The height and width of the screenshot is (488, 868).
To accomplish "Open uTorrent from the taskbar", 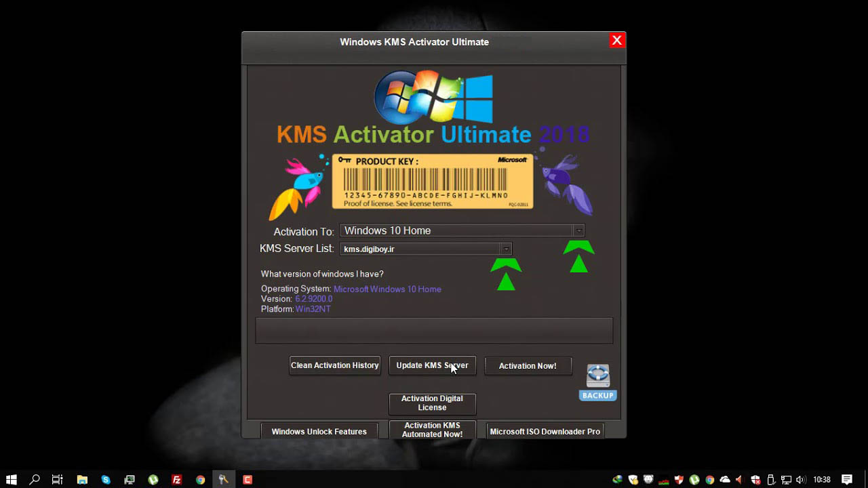I will pos(153,479).
